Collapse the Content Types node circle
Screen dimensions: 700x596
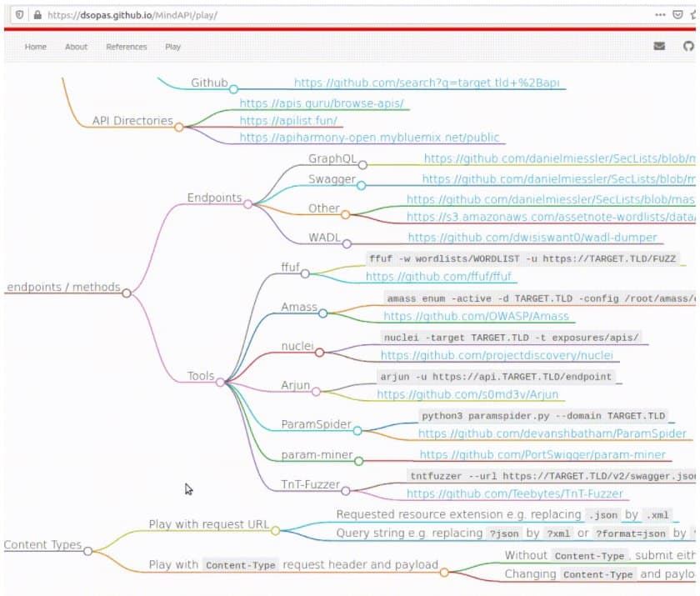[88, 551]
